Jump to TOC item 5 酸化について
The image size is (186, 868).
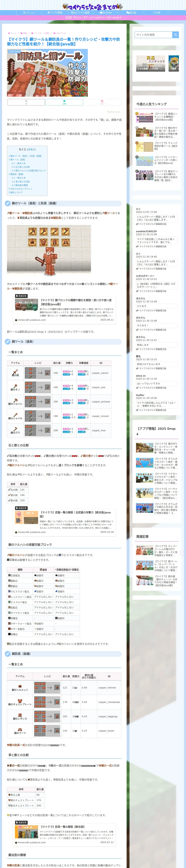[15, 192]
